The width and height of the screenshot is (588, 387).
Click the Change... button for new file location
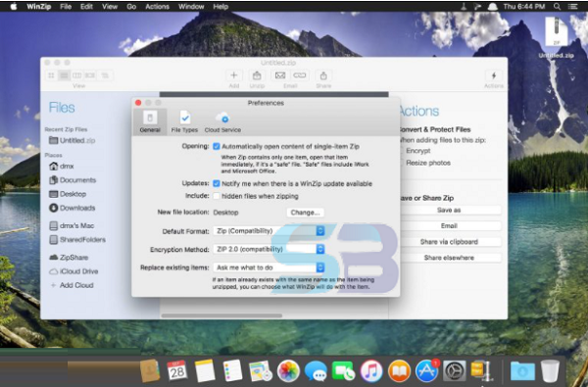tap(305, 213)
